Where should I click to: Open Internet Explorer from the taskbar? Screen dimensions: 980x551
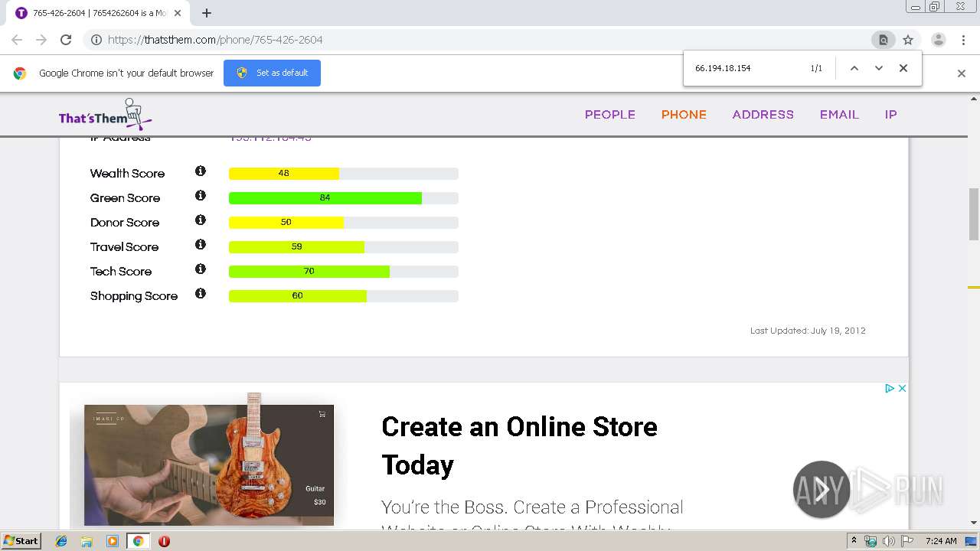[61, 541]
